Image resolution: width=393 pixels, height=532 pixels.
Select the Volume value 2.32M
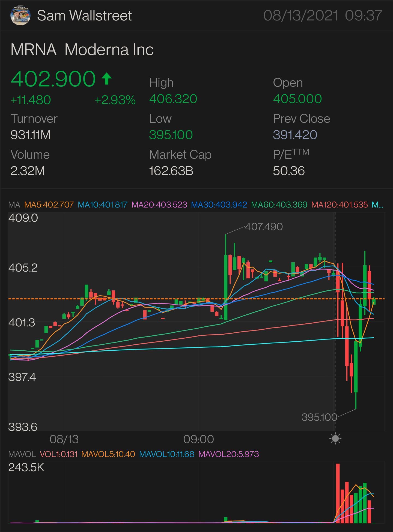(x=28, y=171)
